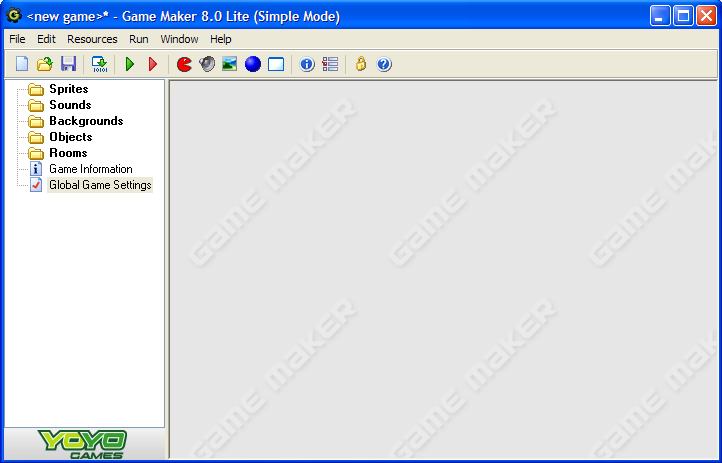Click the Game Maker title bar icon
Viewport: 722px width, 463px height.
pos(14,15)
